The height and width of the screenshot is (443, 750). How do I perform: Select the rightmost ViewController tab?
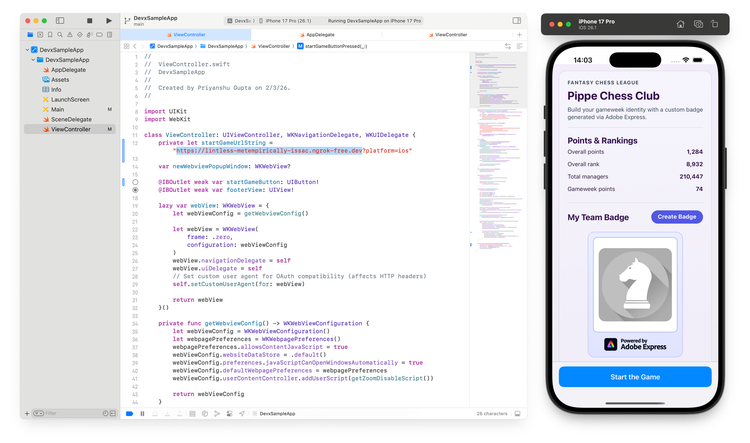448,34
